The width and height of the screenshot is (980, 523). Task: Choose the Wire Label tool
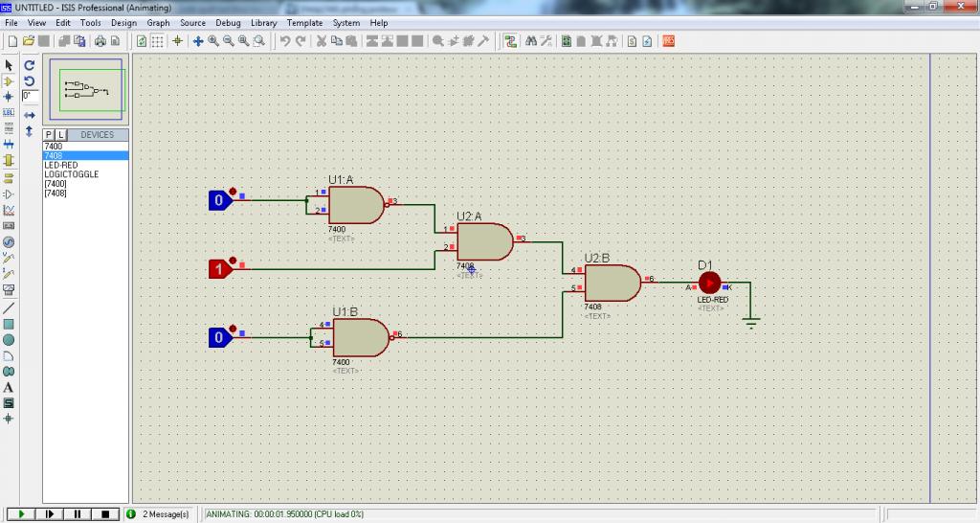tap(9, 112)
